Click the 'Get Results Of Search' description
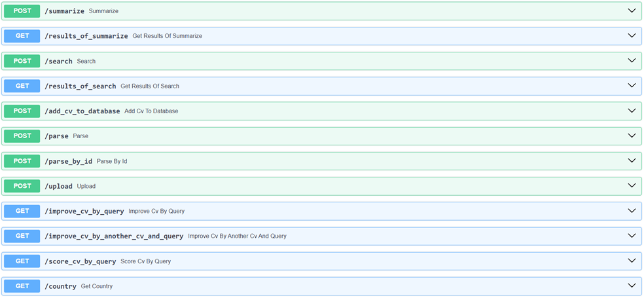644x298 pixels. pyautogui.click(x=150, y=86)
